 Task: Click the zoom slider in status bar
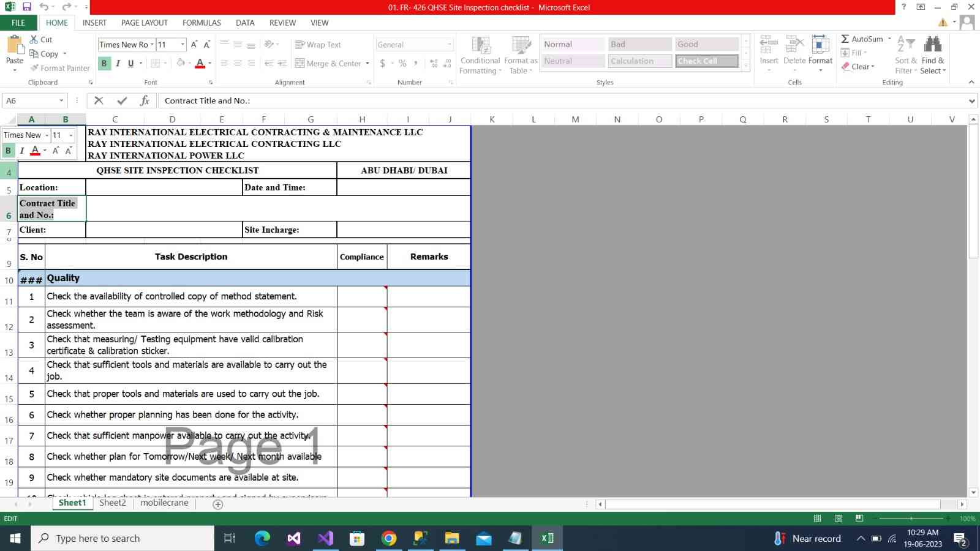point(911,519)
